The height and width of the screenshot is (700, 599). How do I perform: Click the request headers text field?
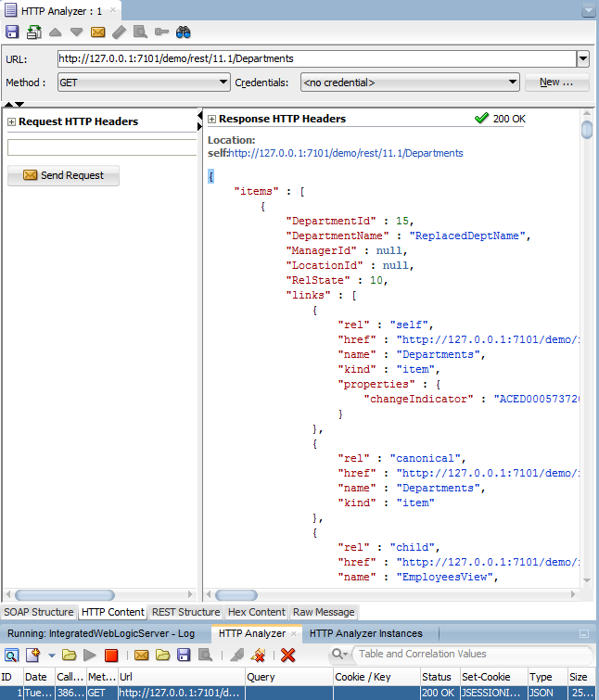(102, 147)
